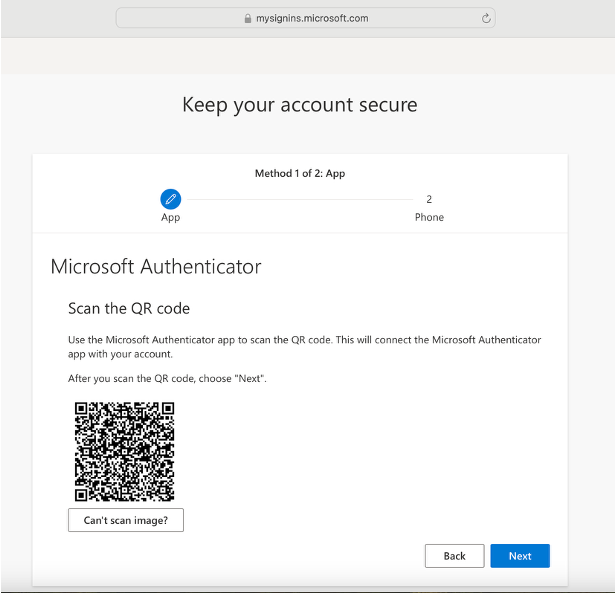The width and height of the screenshot is (616, 594).
Task: Go Back to the previous step
Action: [x=455, y=556]
